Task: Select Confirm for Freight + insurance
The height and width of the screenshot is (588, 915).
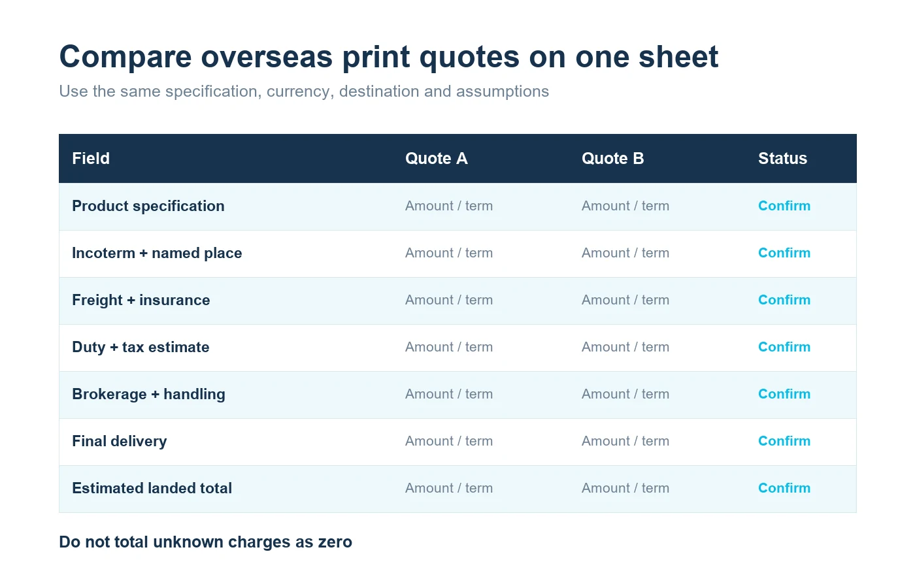Action: (x=784, y=300)
